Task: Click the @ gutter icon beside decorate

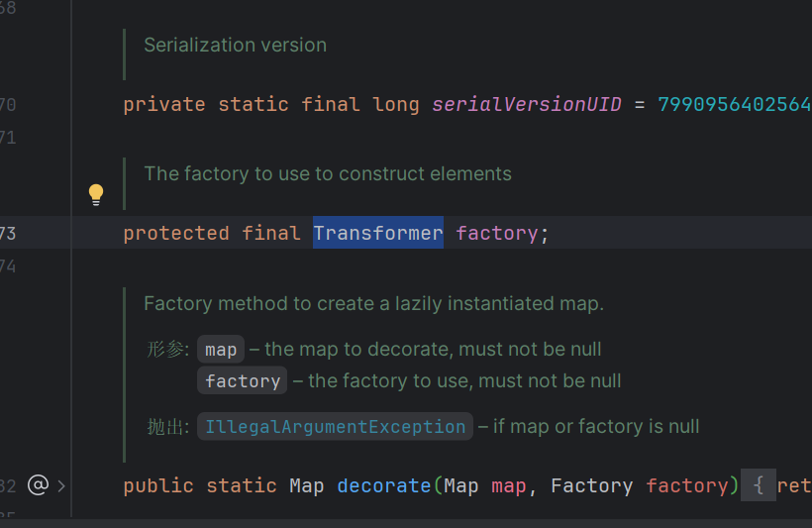Action: point(38,485)
